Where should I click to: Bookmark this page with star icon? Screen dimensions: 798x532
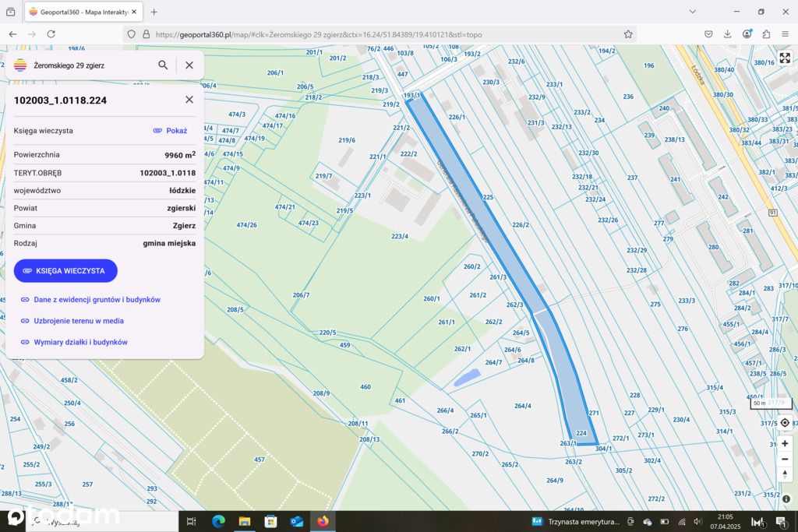click(x=628, y=34)
